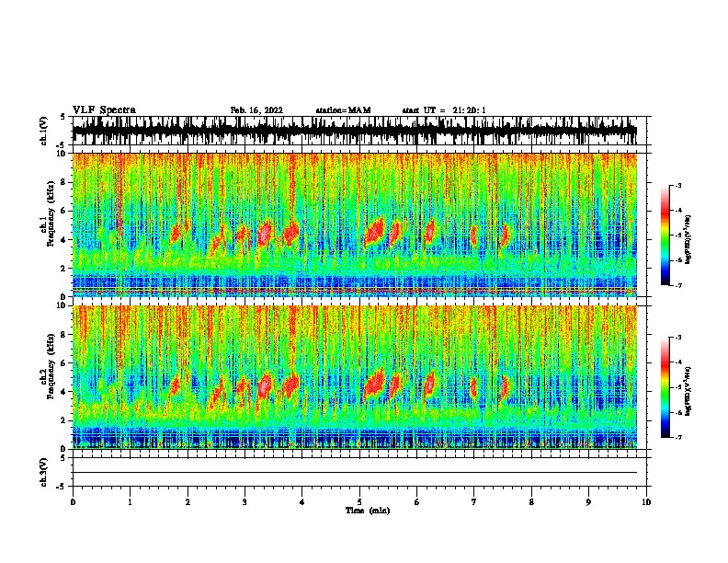
Task: Click the "VLF Spectra" plot title
Action: [104, 110]
